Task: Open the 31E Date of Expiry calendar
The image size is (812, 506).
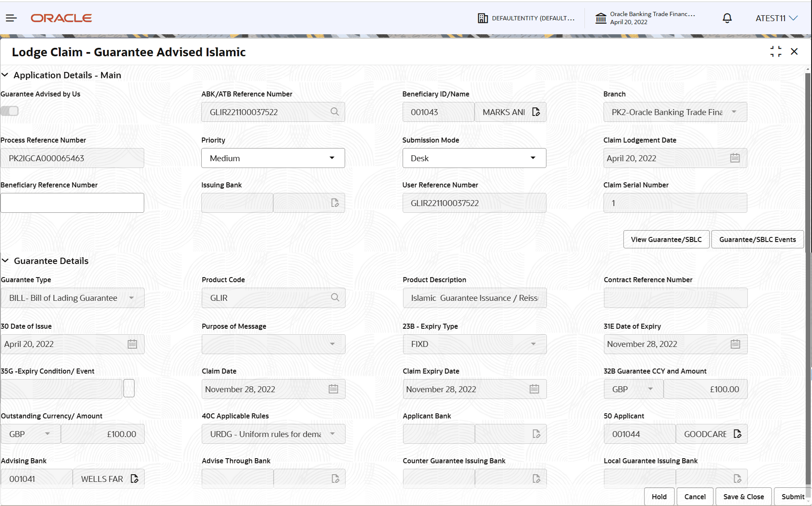Action: [x=735, y=344]
